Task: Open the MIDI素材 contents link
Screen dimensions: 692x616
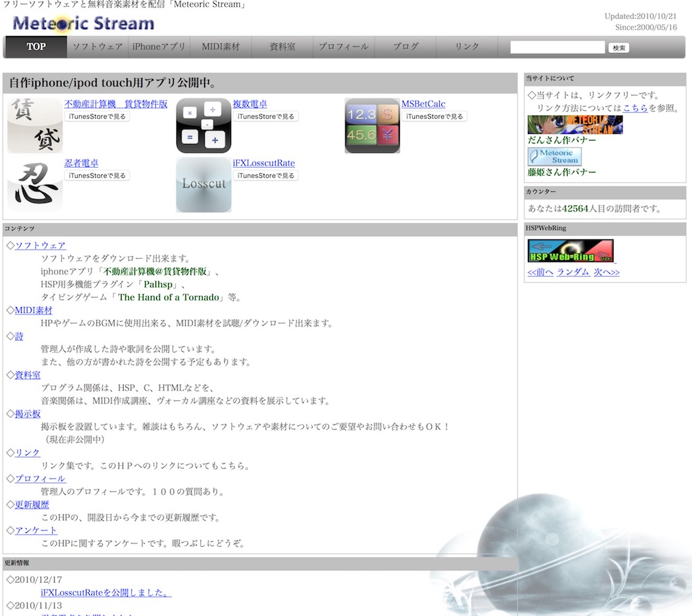Action: (x=34, y=310)
